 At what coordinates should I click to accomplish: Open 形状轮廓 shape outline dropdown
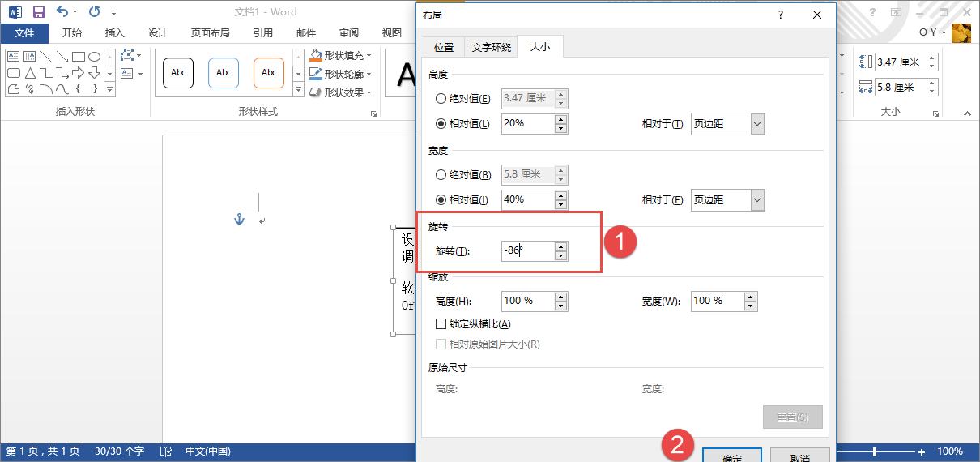[x=341, y=74]
